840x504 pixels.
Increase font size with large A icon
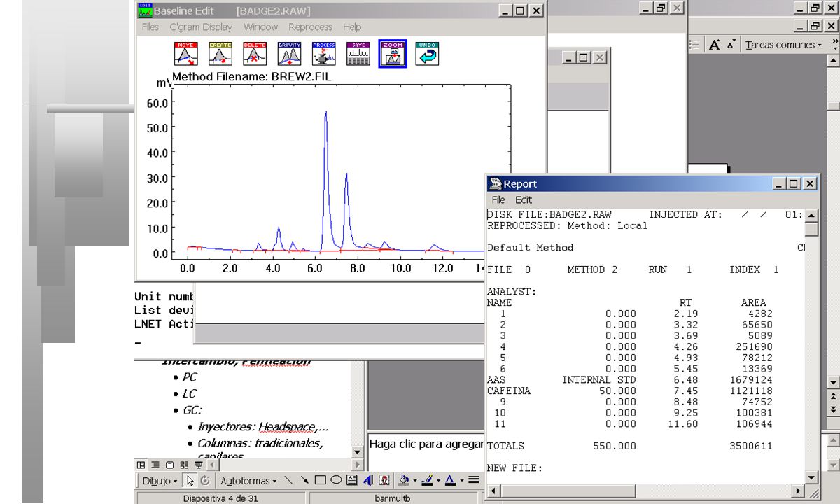pos(714,45)
